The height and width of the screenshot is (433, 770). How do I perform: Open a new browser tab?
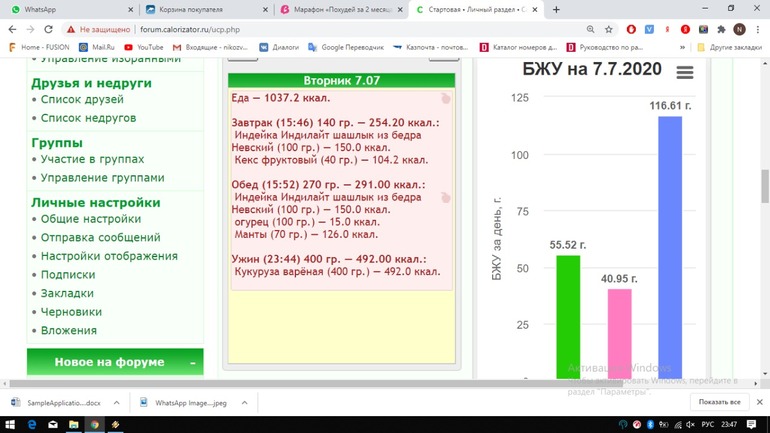[x=556, y=9]
